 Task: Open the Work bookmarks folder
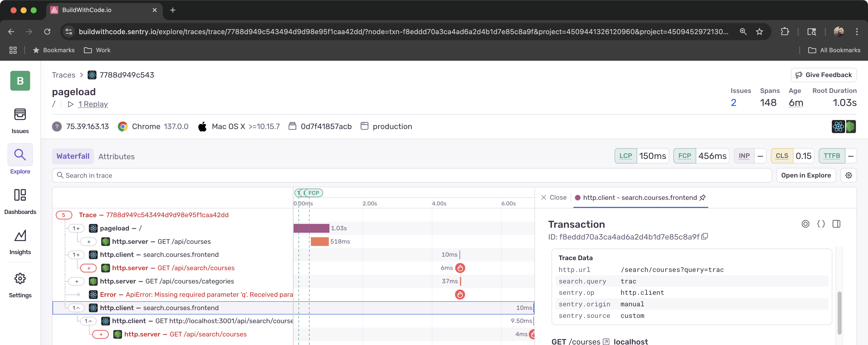pos(97,50)
